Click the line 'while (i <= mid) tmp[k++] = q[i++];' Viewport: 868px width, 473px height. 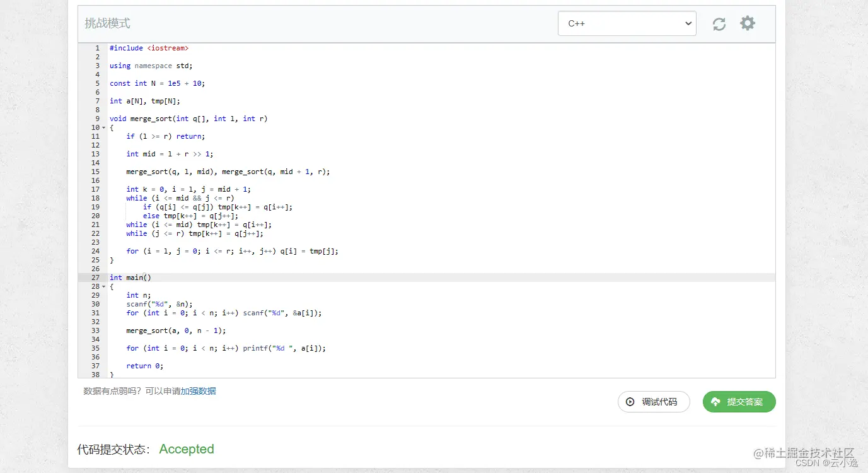pyautogui.click(x=199, y=225)
